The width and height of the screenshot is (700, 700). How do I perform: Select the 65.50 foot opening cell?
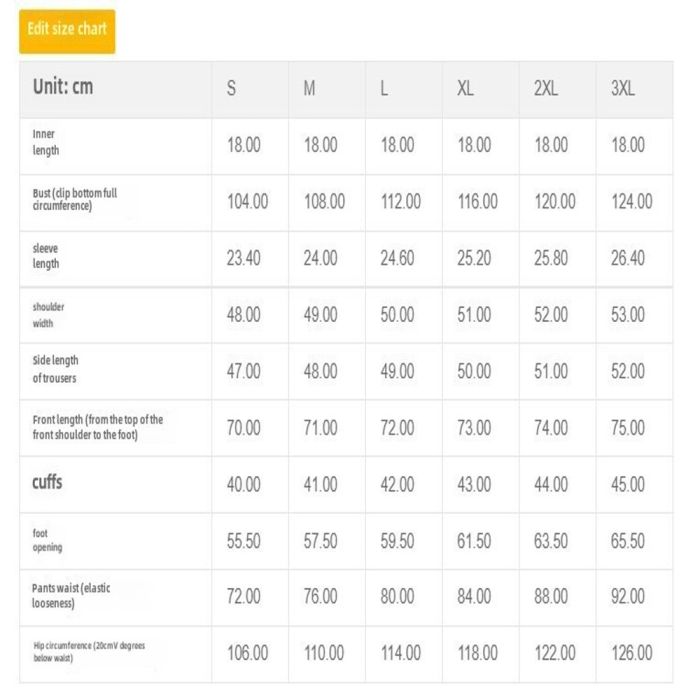click(x=632, y=541)
